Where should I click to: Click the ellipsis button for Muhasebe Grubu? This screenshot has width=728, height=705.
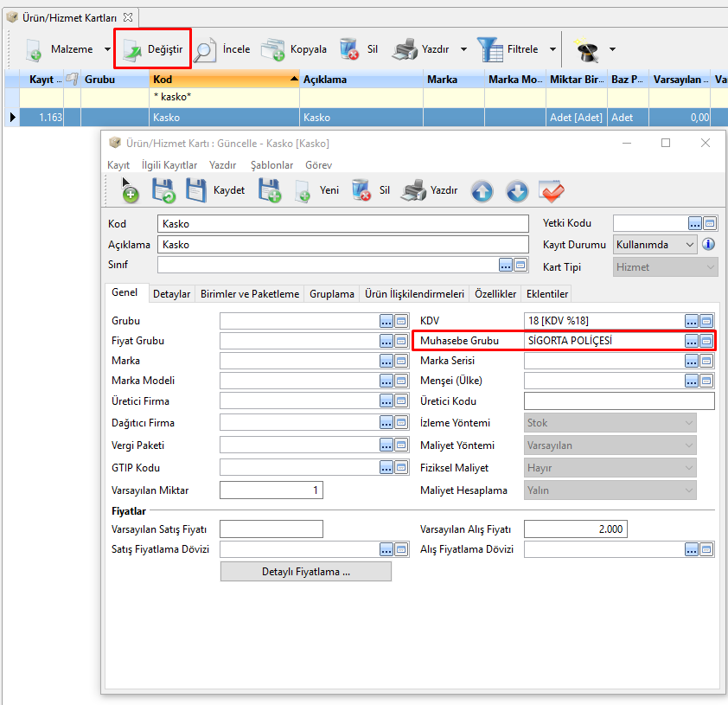(x=692, y=341)
